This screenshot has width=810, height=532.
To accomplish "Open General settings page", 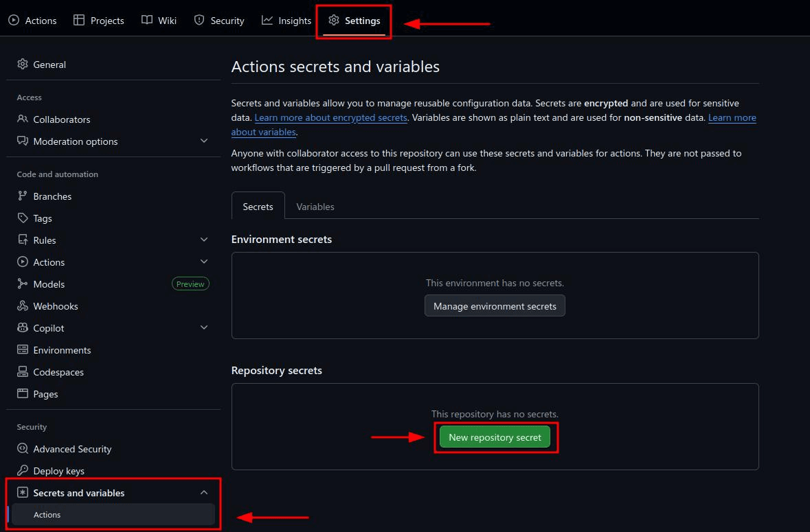I will 49,65.
